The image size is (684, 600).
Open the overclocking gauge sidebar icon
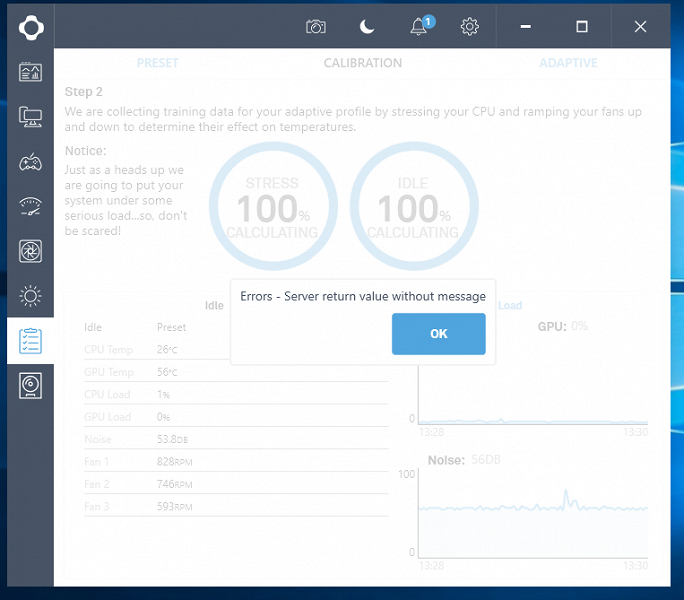tap(31, 206)
